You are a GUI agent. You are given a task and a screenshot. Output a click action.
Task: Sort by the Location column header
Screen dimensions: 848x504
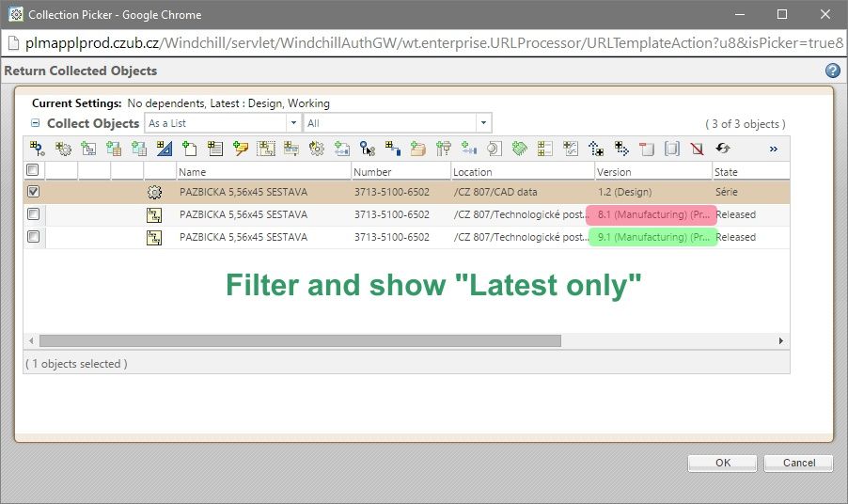[x=523, y=171]
